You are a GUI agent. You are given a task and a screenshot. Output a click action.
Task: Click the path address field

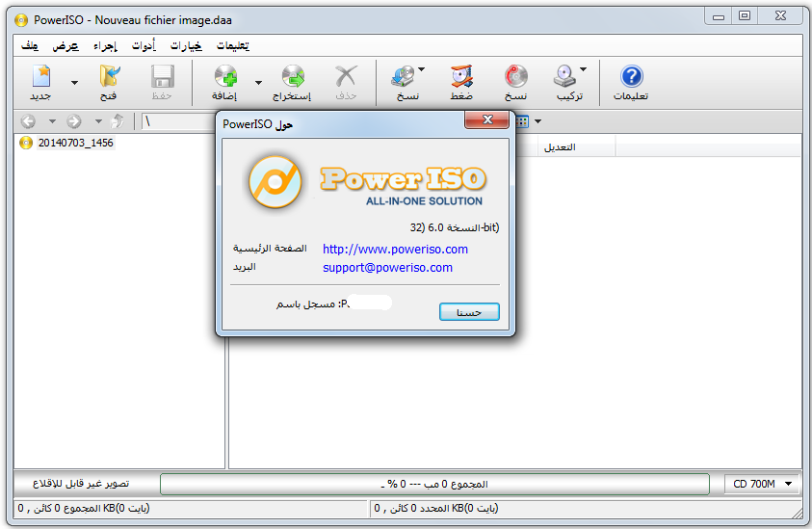[178, 121]
